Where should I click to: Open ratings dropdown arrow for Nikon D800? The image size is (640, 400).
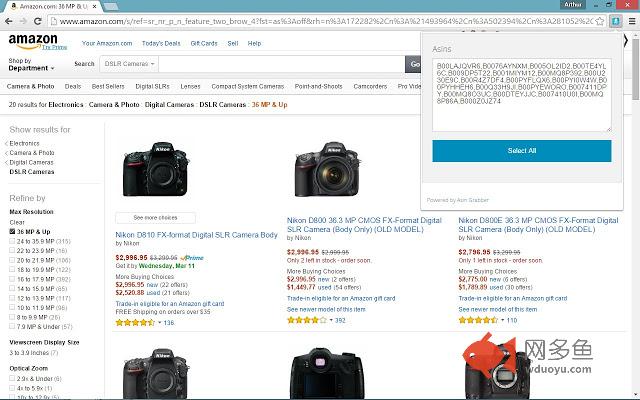click(331, 320)
